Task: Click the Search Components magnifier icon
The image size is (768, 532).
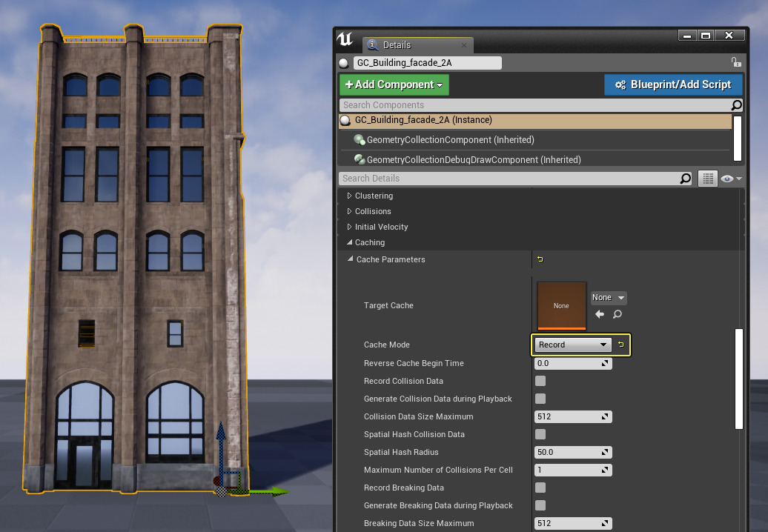Action: (x=736, y=105)
